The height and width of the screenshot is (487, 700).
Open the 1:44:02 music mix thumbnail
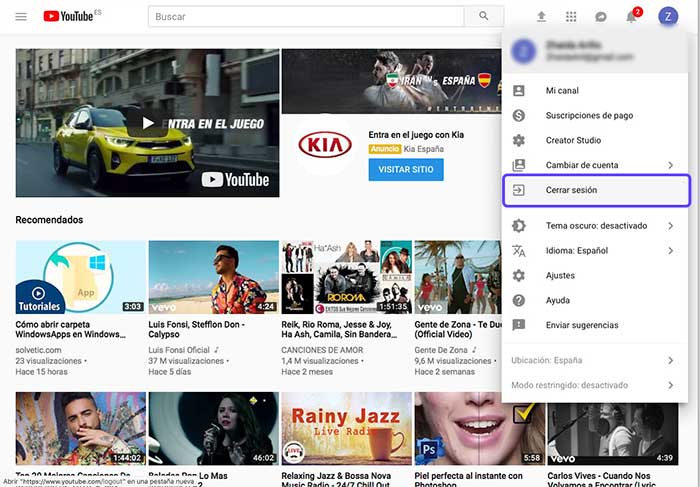[x=80, y=429]
